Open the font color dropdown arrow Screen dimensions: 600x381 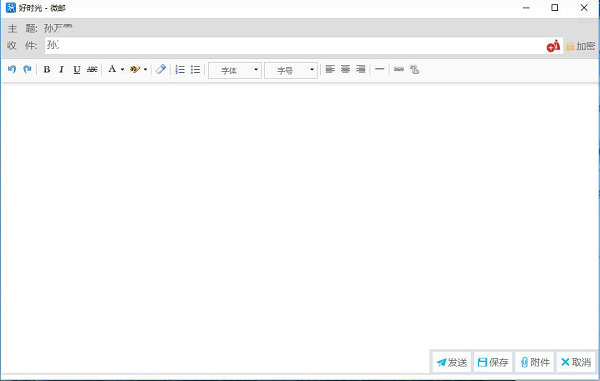pos(122,70)
